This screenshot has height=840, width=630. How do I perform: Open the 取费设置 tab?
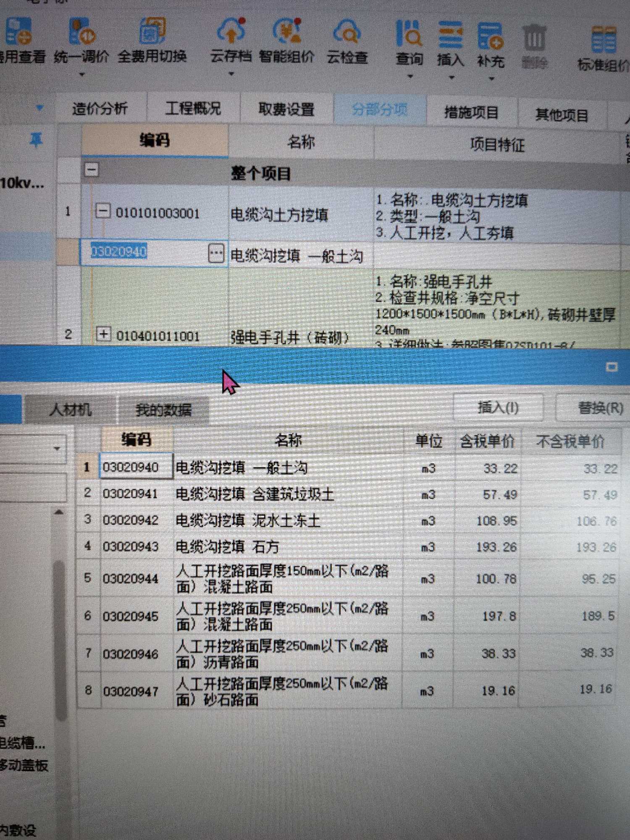coord(286,110)
